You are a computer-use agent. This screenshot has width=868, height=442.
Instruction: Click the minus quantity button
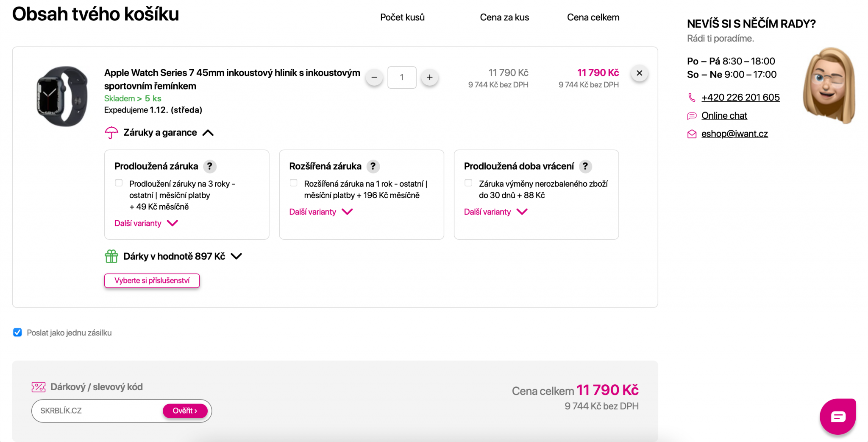tap(374, 77)
